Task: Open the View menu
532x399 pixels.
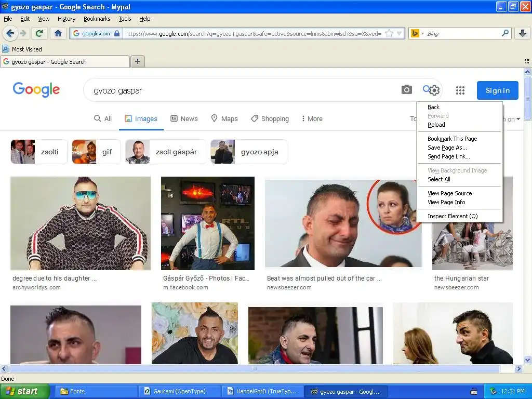Action: point(44,19)
